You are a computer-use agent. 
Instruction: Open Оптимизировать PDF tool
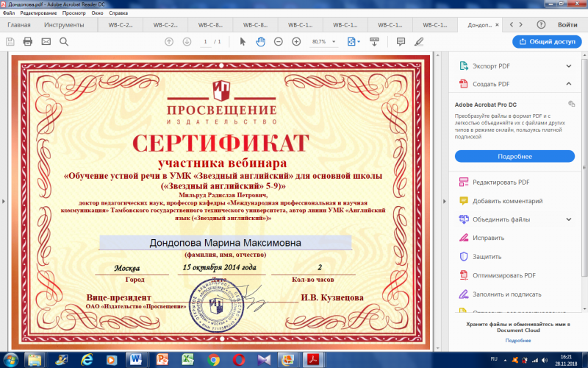(x=498, y=275)
